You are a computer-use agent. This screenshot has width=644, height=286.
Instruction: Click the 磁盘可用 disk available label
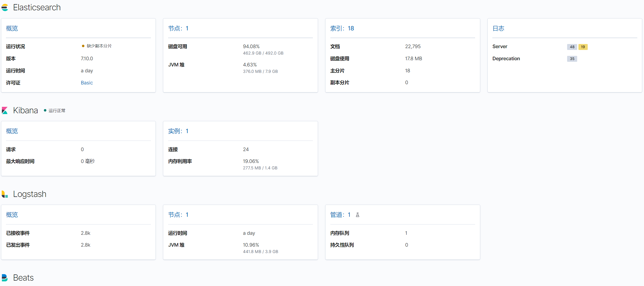(x=177, y=46)
